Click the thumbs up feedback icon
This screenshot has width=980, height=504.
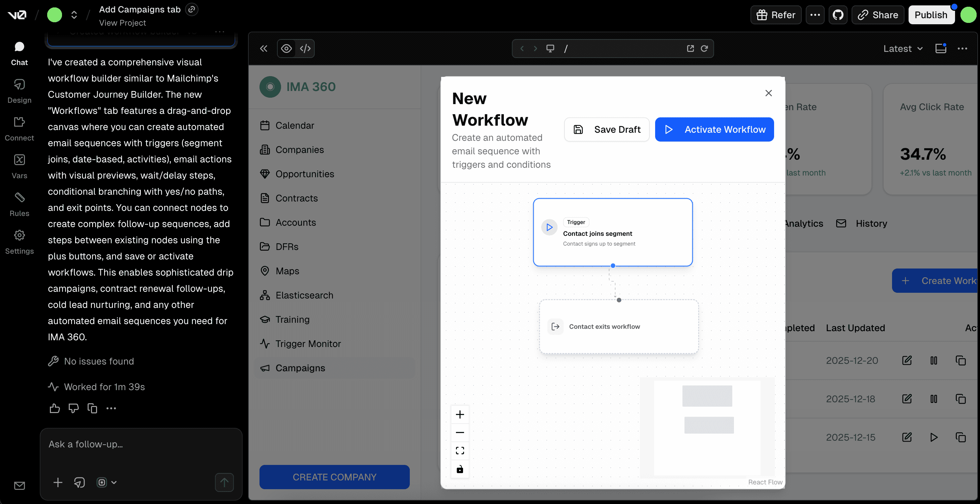[55, 408]
